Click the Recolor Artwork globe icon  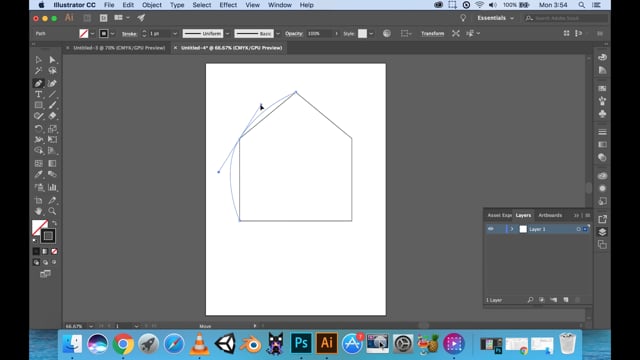click(x=387, y=33)
